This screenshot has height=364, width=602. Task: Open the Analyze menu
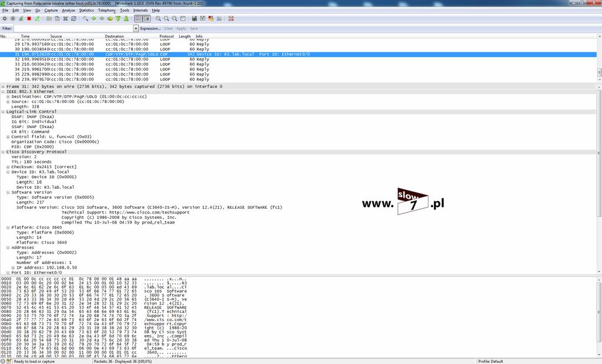(68, 11)
